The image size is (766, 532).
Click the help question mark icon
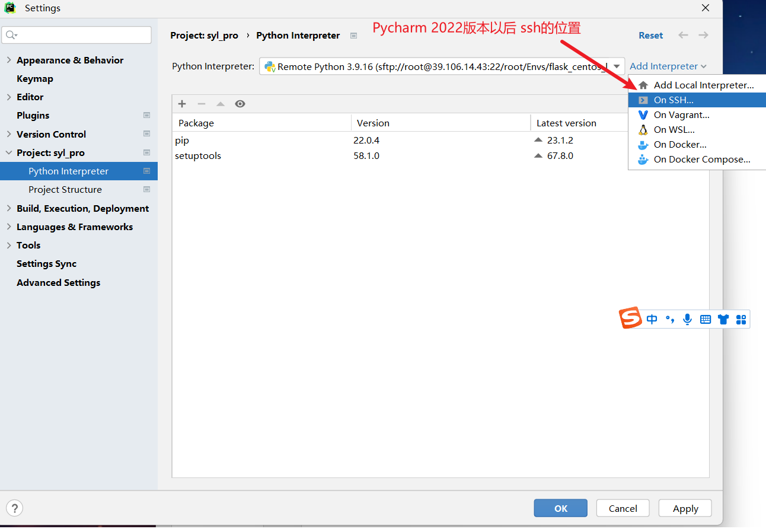(14, 508)
